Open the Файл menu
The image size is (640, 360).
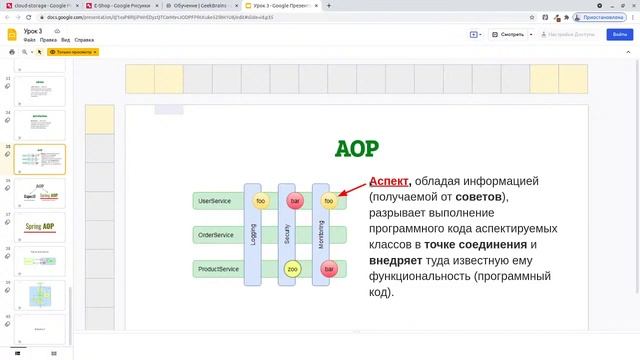tap(29, 40)
